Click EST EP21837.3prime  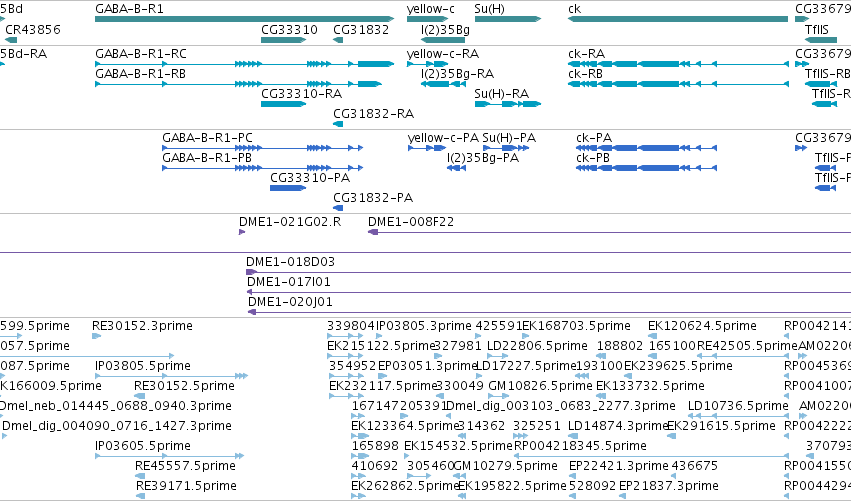click(x=669, y=487)
